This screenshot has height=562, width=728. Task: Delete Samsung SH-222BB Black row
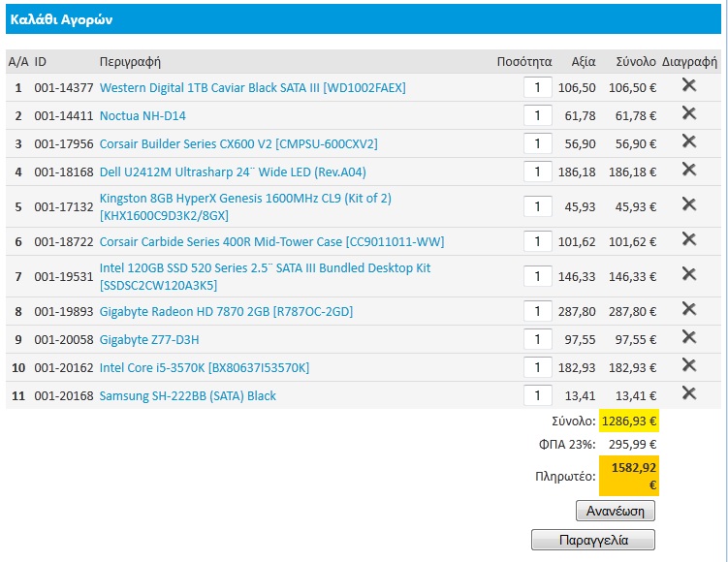point(689,393)
